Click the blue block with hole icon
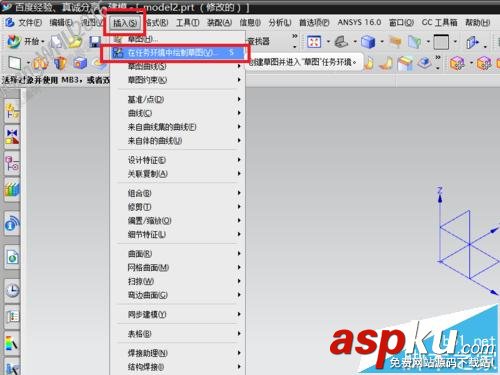The image size is (500, 375). (80, 63)
